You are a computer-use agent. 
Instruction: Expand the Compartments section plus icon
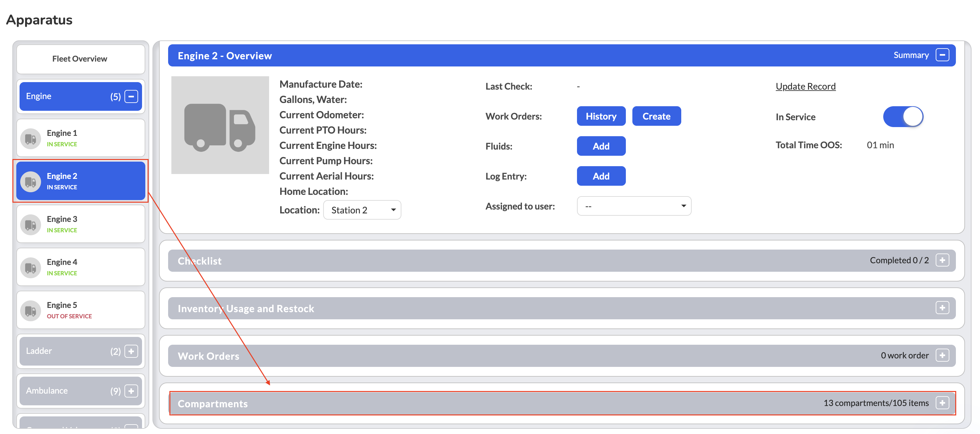(942, 403)
